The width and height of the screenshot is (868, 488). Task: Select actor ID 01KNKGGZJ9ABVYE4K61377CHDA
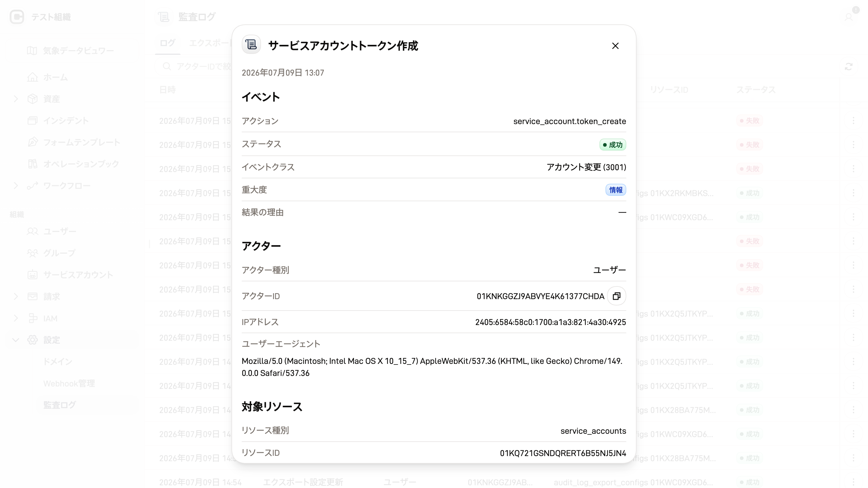pyautogui.click(x=540, y=296)
